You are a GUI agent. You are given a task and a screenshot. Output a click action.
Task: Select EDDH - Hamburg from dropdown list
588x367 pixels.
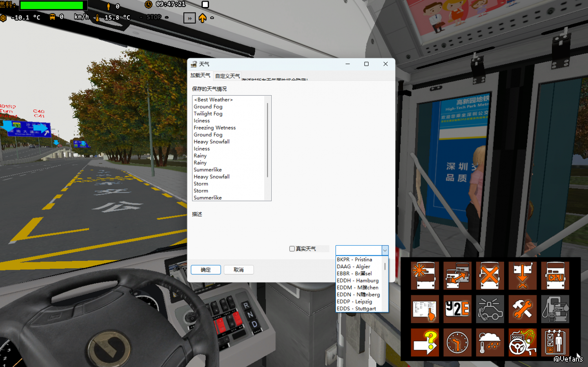[358, 281]
